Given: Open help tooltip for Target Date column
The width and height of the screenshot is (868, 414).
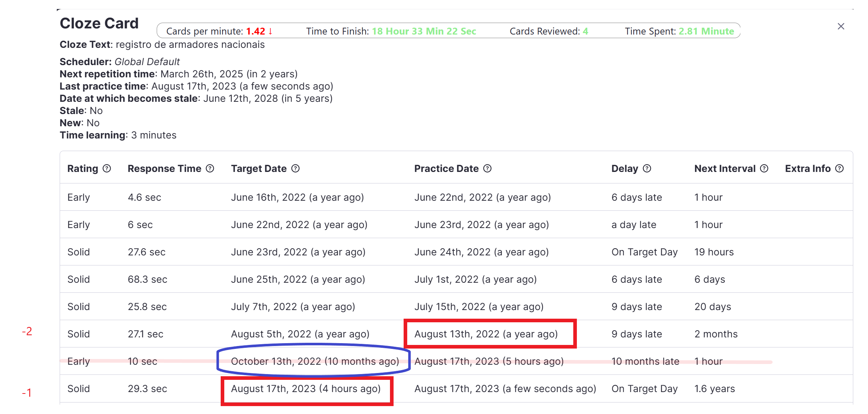Looking at the screenshot, I should [295, 168].
